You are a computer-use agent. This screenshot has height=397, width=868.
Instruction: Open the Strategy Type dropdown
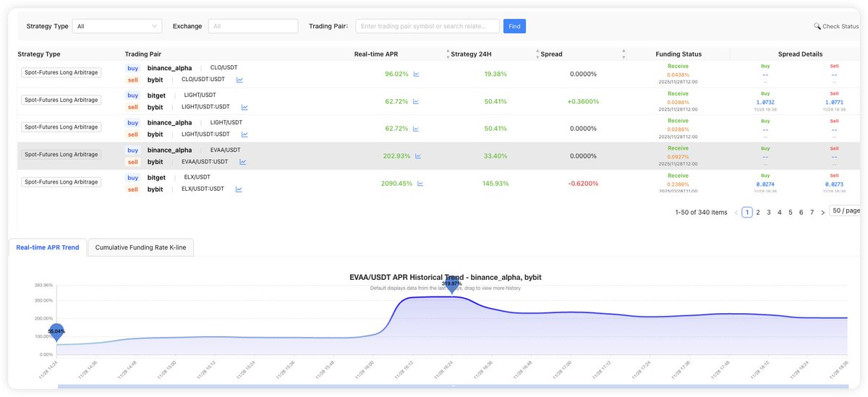pyautogui.click(x=117, y=26)
